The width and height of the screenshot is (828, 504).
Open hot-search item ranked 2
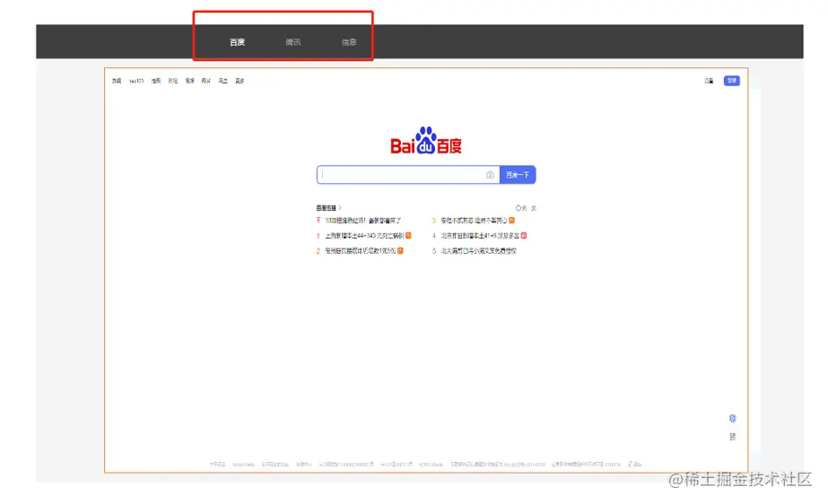click(360, 251)
